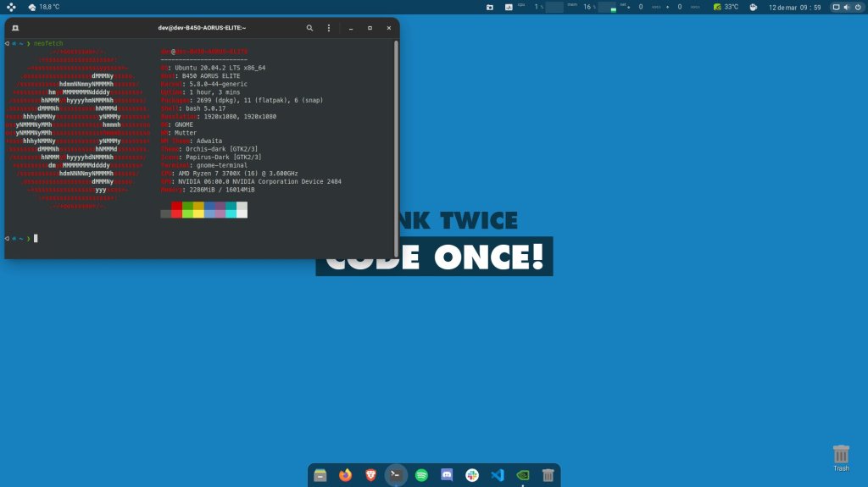Image resolution: width=868 pixels, height=487 pixels.
Task: Click the GPU temperature 33°C indicator
Action: (x=726, y=7)
